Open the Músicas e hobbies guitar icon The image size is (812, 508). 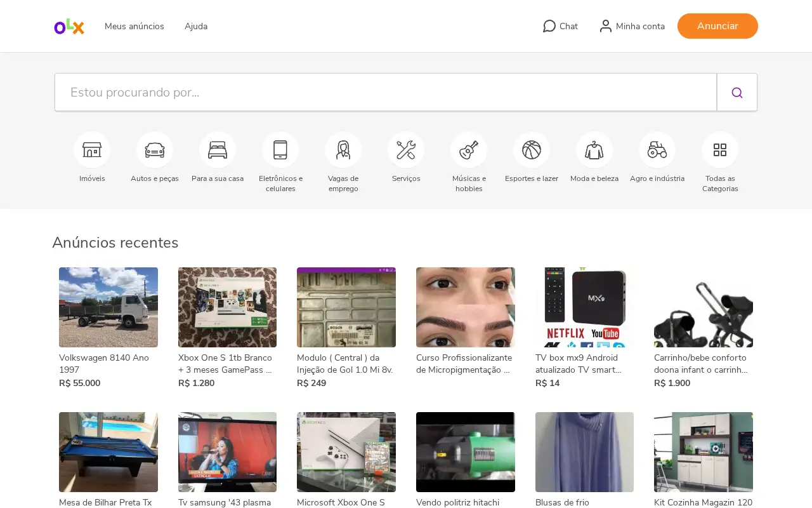(469, 150)
